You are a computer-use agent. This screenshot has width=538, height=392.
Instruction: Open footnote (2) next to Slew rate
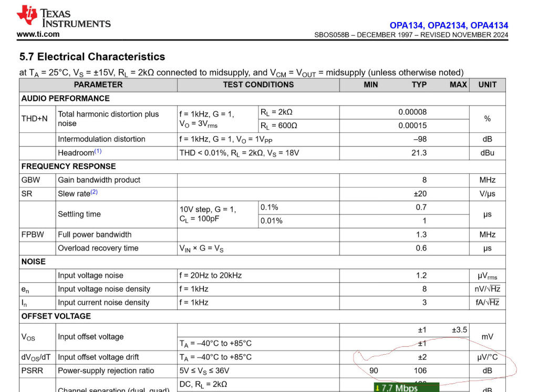[x=94, y=192]
